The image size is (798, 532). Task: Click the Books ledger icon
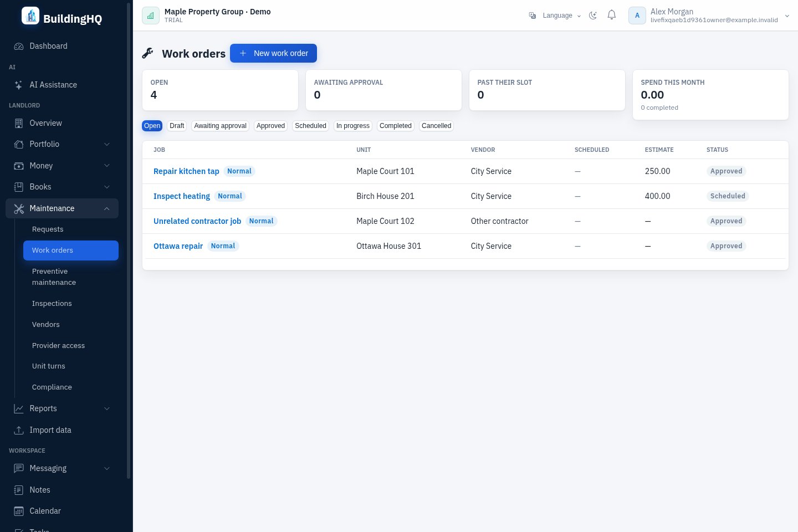pos(19,187)
